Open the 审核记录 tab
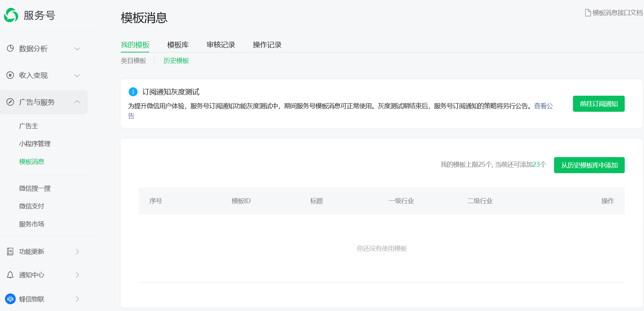644x311 pixels. click(x=221, y=45)
